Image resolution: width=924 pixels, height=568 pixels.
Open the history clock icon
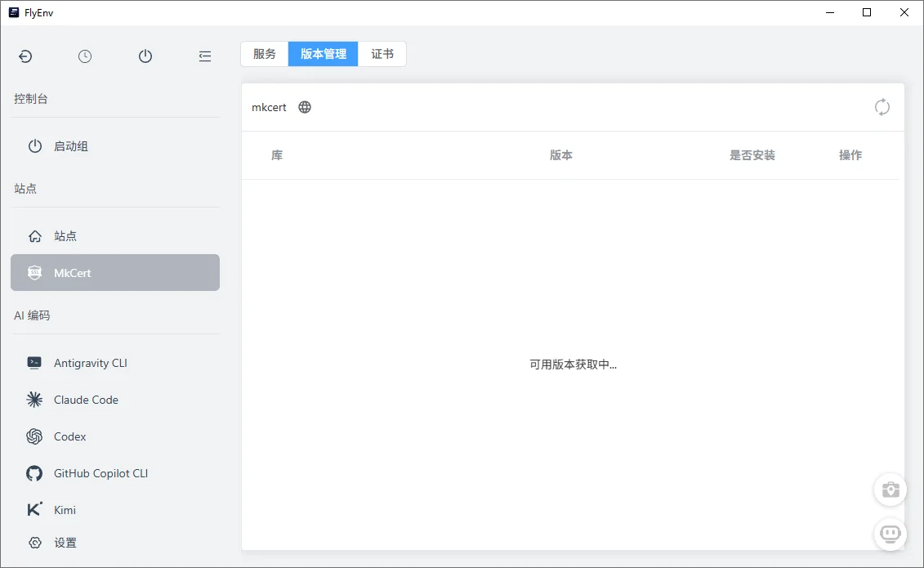[x=85, y=56]
